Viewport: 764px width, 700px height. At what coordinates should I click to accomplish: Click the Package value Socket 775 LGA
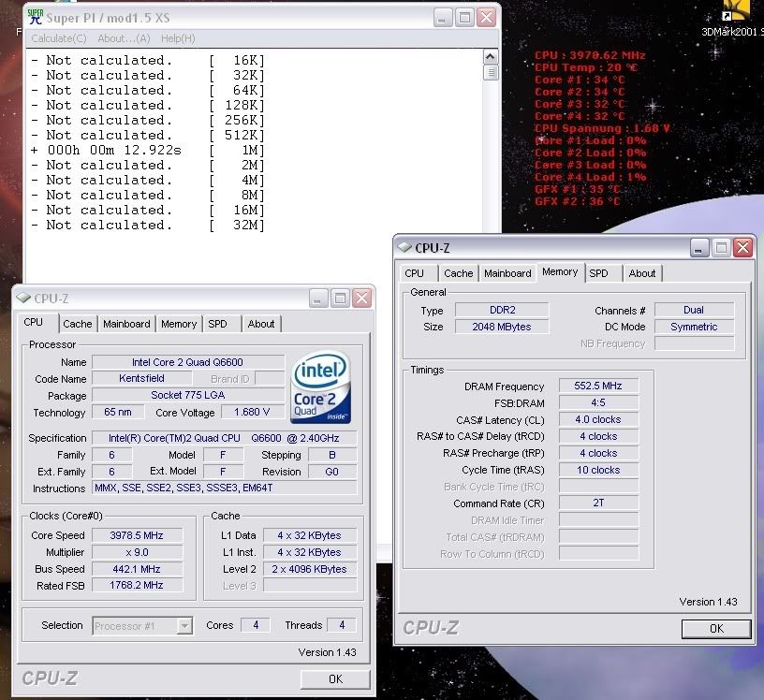click(187, 395)
